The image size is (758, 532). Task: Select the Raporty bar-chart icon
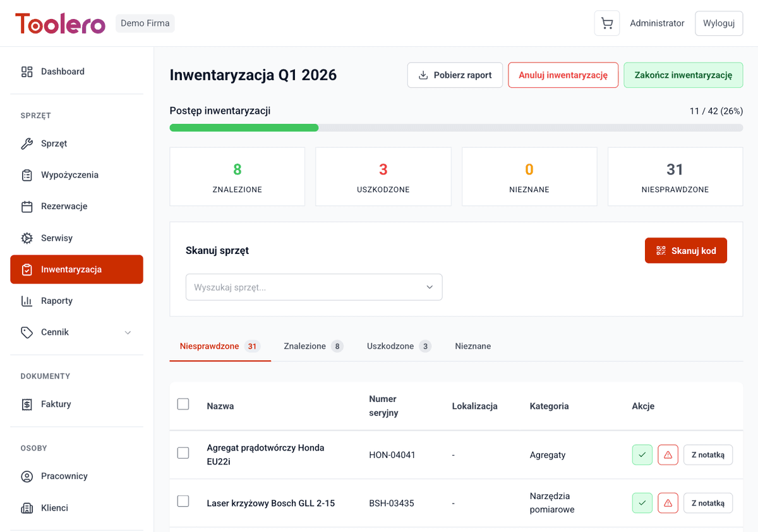coord(27,301)
